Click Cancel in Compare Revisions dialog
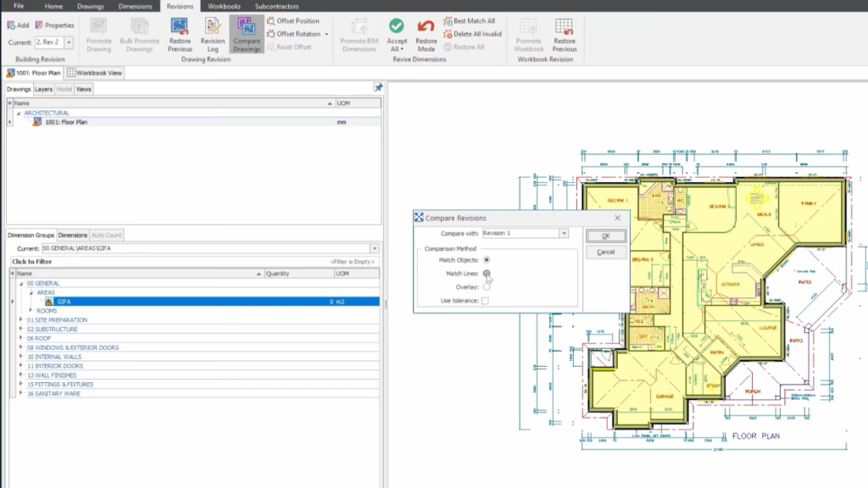 (605, 252)
